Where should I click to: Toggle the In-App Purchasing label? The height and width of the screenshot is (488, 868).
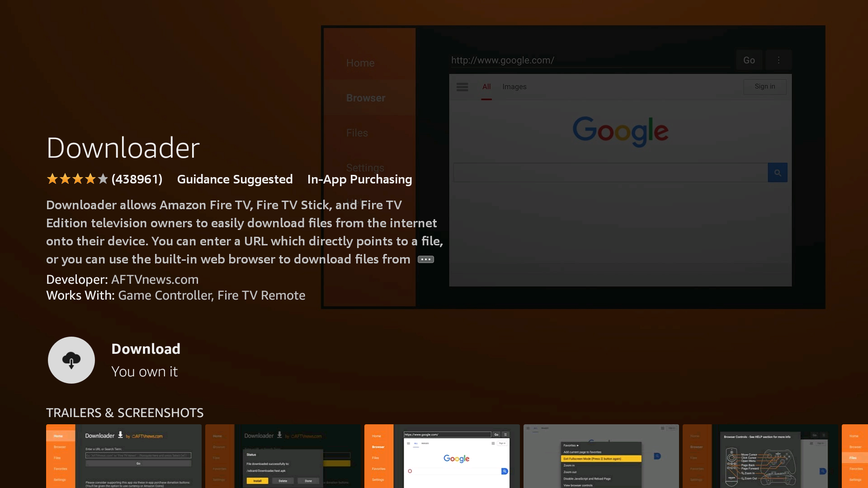pos(359,179)
